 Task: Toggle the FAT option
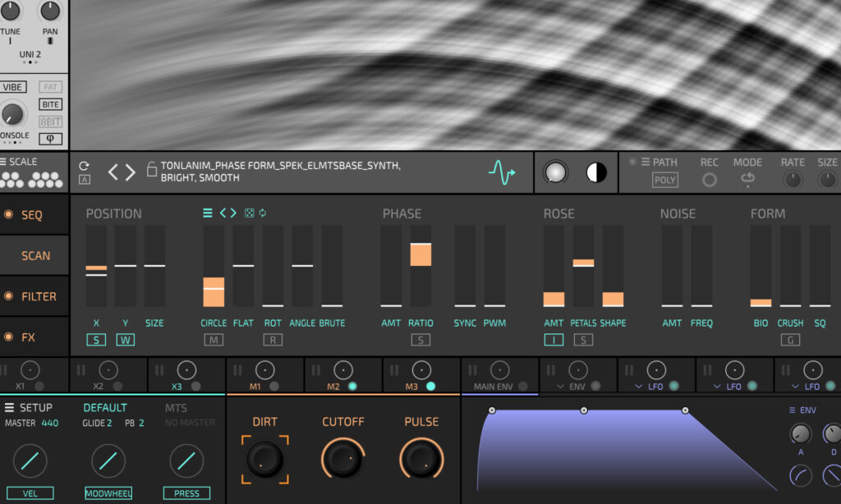pyautogui.click(x=50, y=87)
